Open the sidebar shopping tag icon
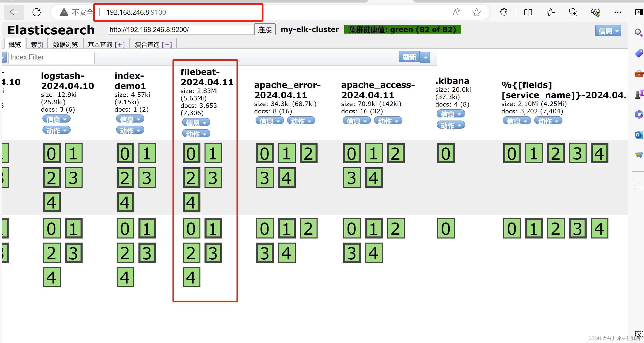This screenshot has width=644, height=343. 639,53
